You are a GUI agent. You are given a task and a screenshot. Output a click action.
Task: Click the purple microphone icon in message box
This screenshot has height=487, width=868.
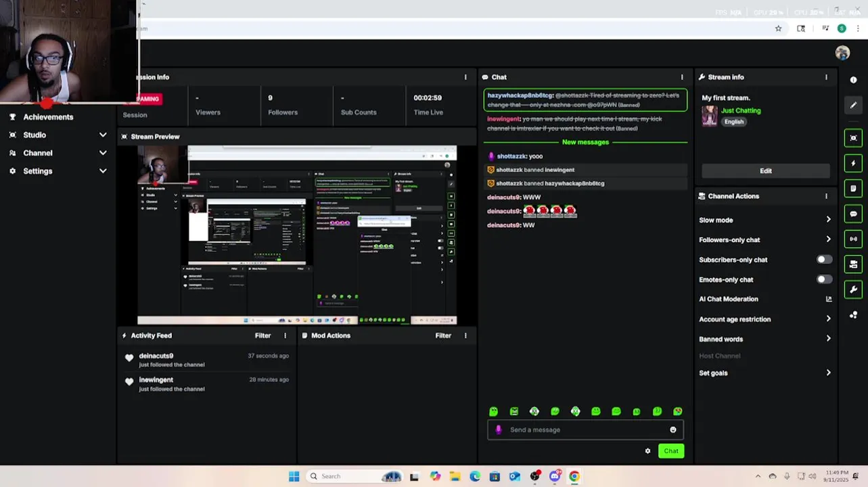click(x=499, y=430)
